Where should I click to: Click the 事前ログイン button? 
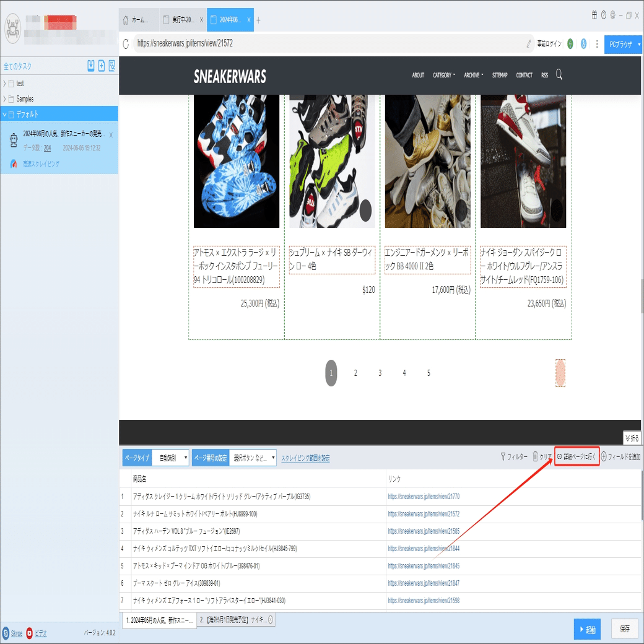(549, 43)
